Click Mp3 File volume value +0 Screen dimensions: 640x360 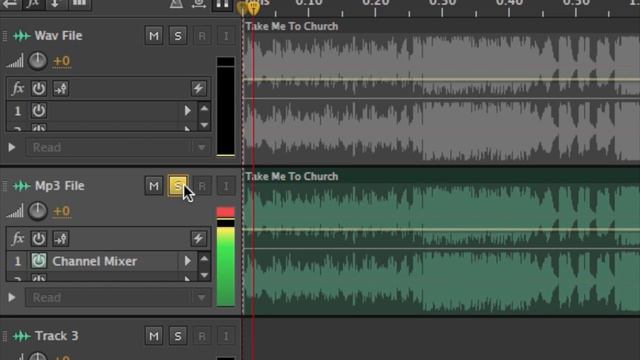tap(62, 211)
